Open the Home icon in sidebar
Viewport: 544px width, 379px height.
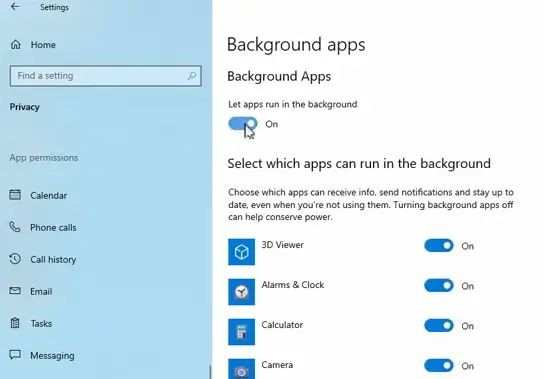pyautogui.click(x=16, y=44)
